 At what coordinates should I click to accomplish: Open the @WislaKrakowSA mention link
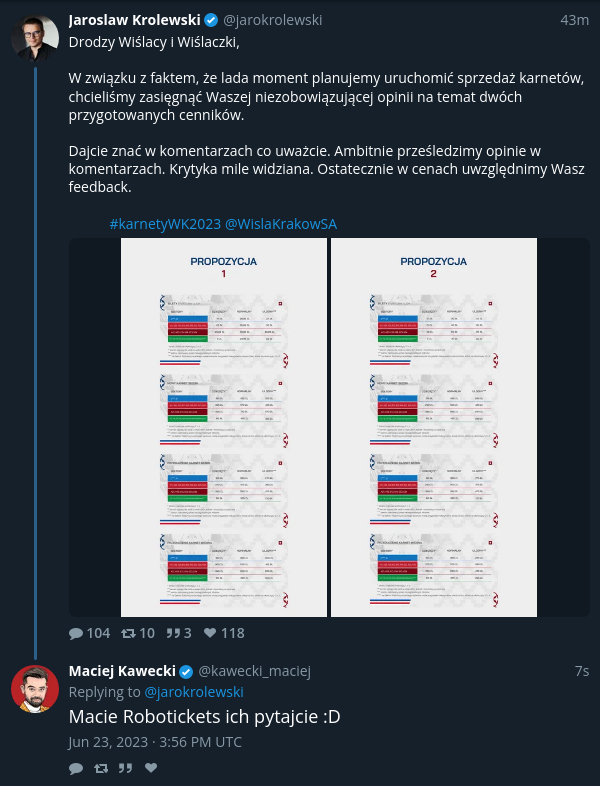click(x=281, y=224)
